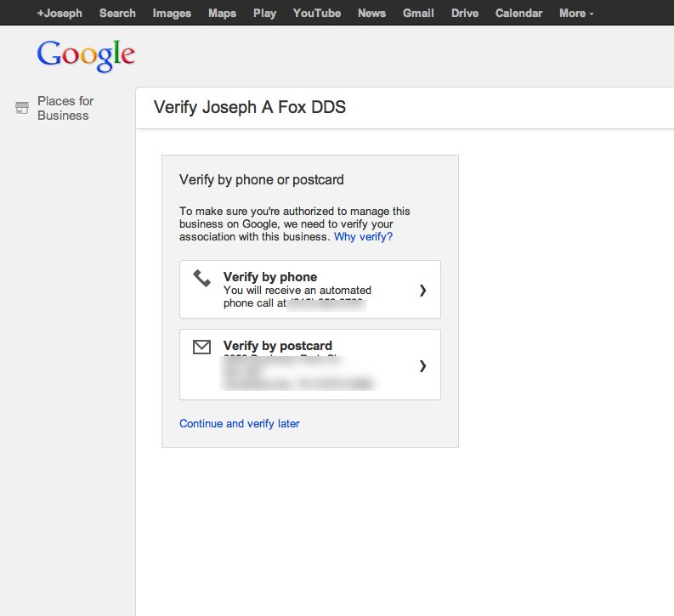Click the text 'You will receive an automated'
This screenshot has height=616, width=674.
click(x=297, y=291)
